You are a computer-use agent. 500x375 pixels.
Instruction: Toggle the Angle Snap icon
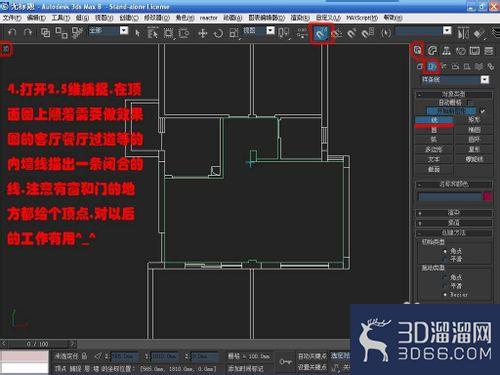(337, 33)
